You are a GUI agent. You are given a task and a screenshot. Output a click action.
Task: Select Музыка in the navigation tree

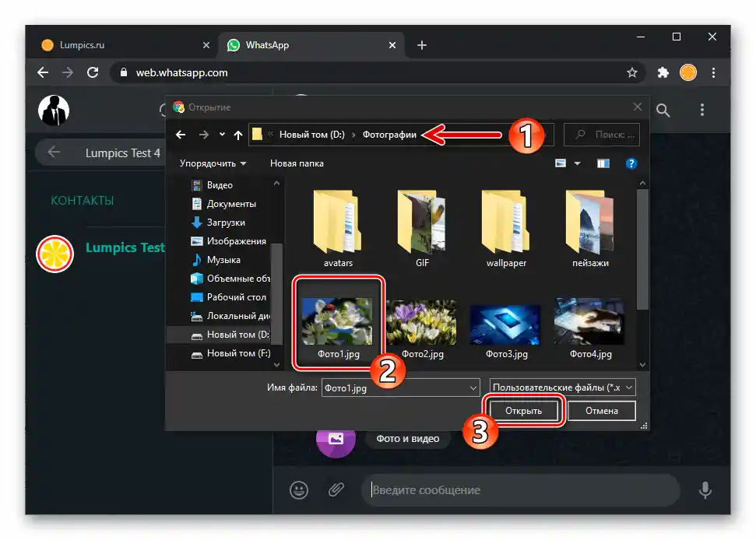point(223,261)
